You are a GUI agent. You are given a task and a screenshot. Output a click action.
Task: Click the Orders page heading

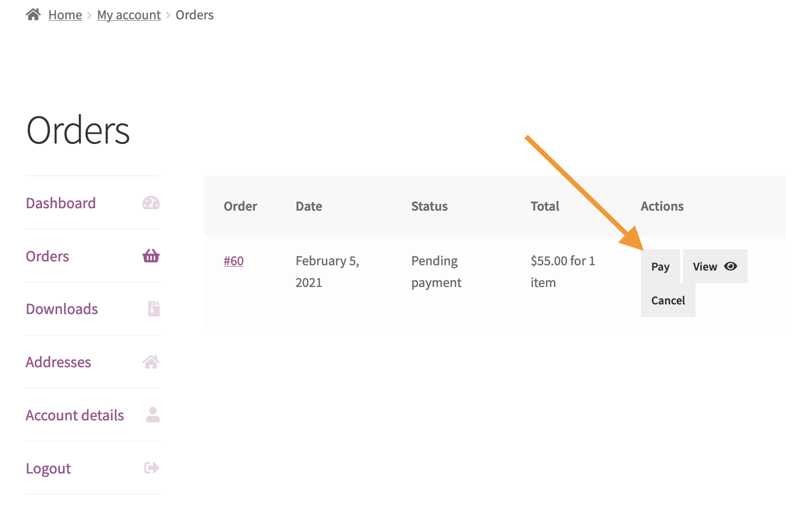tap(78, 129)
